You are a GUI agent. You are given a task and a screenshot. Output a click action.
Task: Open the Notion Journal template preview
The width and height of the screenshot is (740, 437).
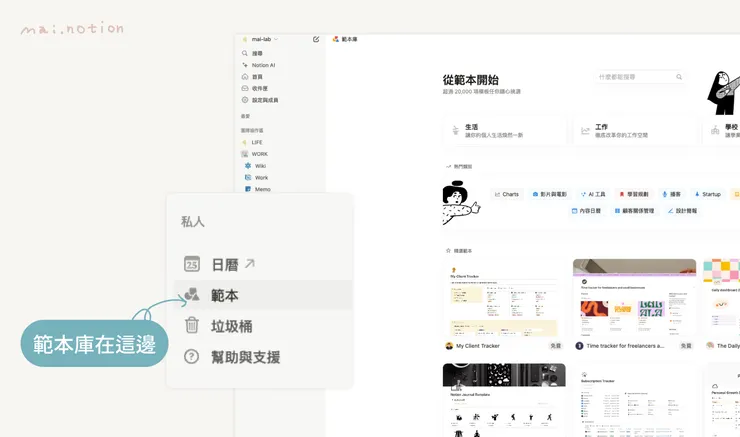pos(504,400)
